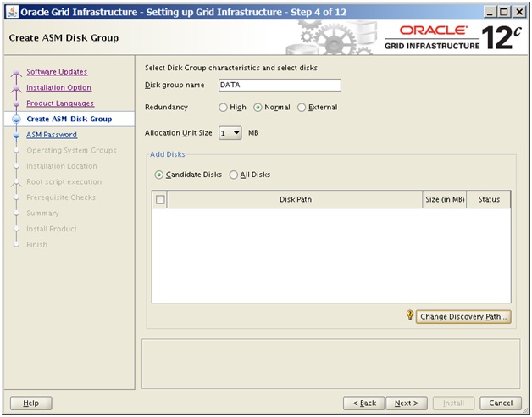This screenshot has width=532, height=417.
Task: Click the Root script execution step
Action: tap(64, 181)
